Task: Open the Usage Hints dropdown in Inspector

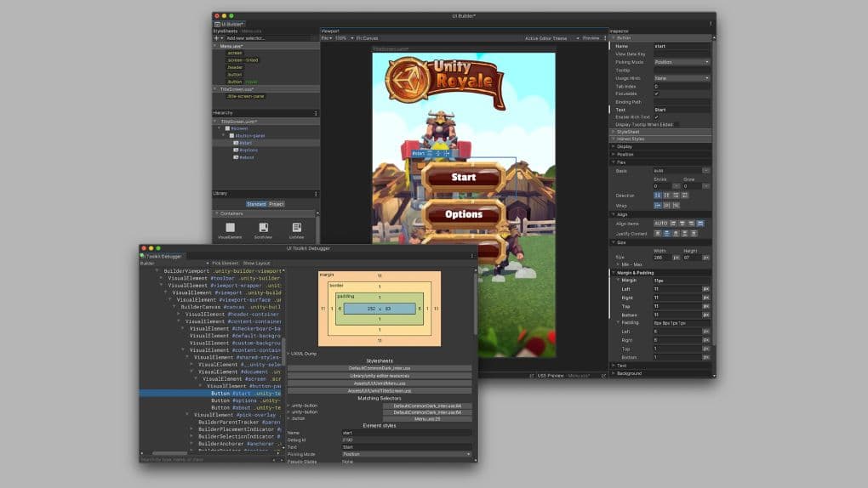Action: tap(682, 78)
